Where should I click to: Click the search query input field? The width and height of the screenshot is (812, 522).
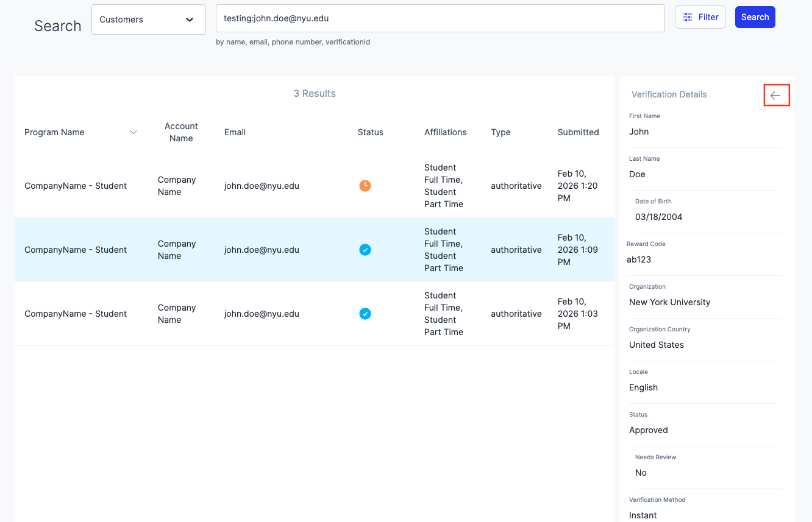coord(440,18)
